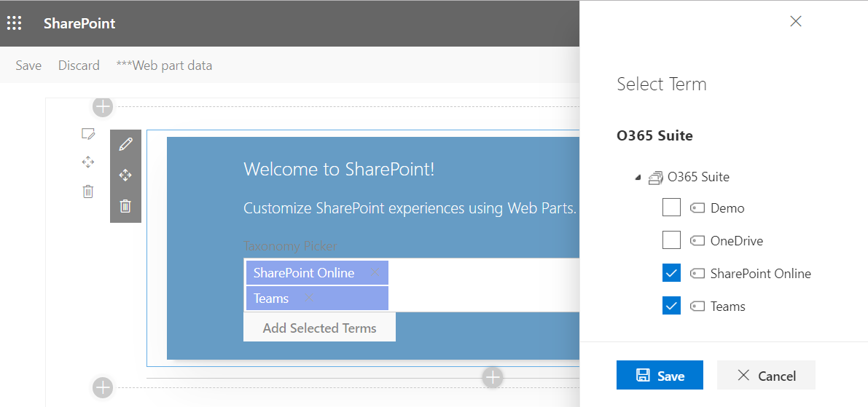Click inside the Taxonomy Picker input field
The height and width of the screenshot is (407, 868).
[x=481, y=285]
